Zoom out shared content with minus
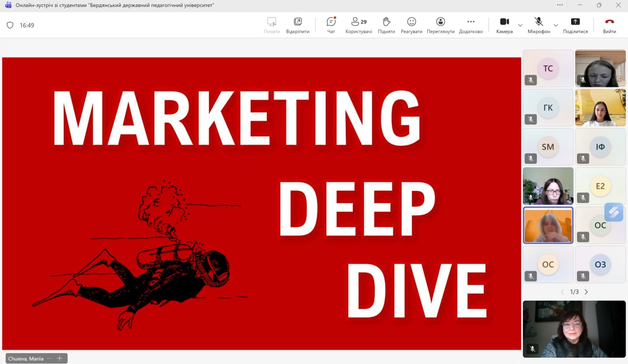The width and height of the screenshot is (628, 364). tap(50, 359)
